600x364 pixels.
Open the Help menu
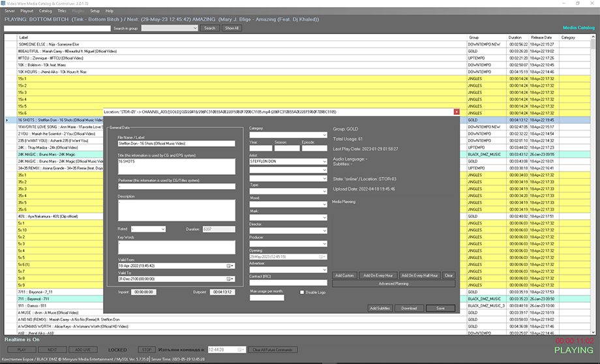pyautogui.click(x=110, y=11)
